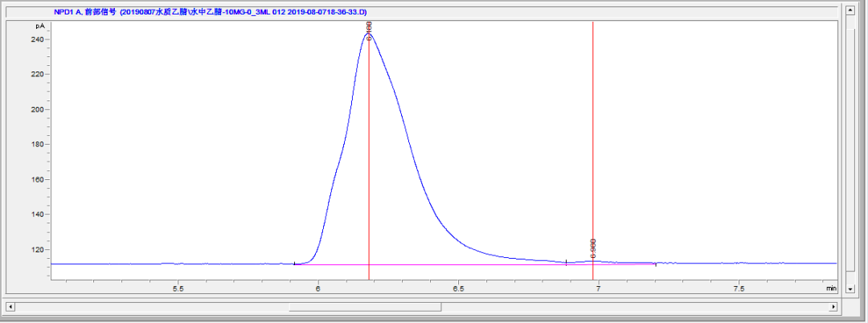
Task: Click the vertical scrollbar up arrow
Action: click(850, 10)
